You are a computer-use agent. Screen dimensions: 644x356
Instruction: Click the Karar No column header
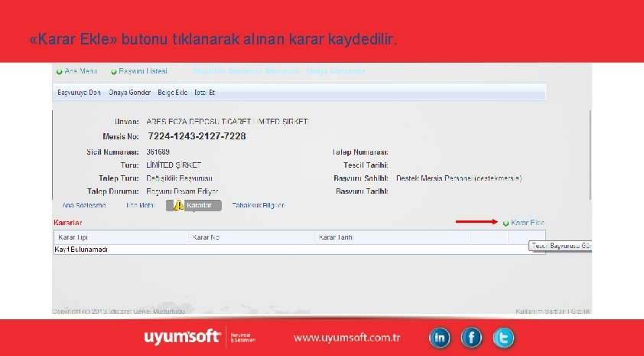pos(252,237)
